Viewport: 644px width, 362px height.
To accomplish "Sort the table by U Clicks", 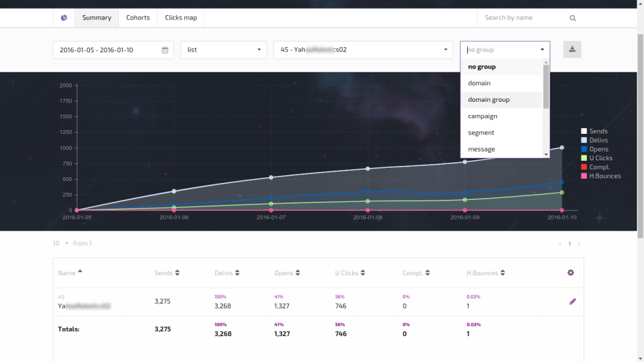I will click(x=350, y=273).
